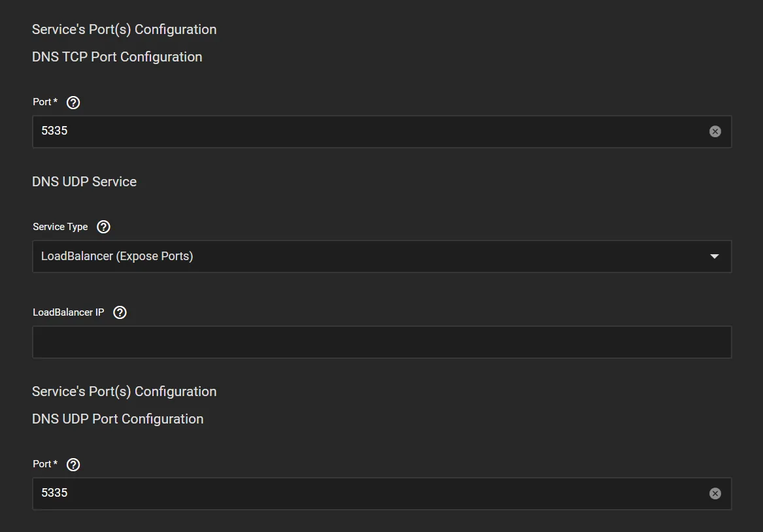Click help icon beside DNS UDP Port label
Viewport: 763px width, 532px height.
73,464
